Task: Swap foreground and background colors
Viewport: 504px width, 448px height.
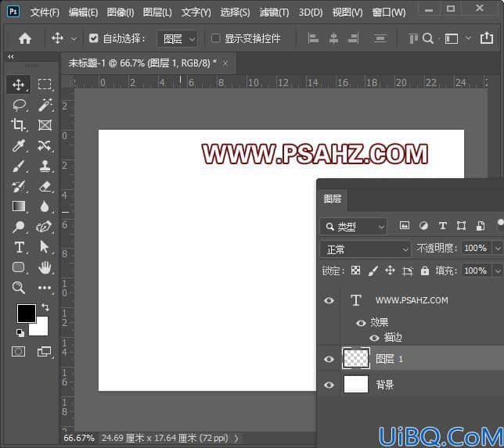Action: pyautogui.click(x=45, y=307)
